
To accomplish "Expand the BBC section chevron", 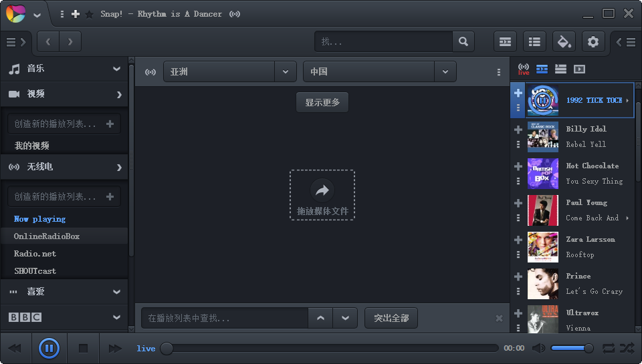I will (116, 317).
